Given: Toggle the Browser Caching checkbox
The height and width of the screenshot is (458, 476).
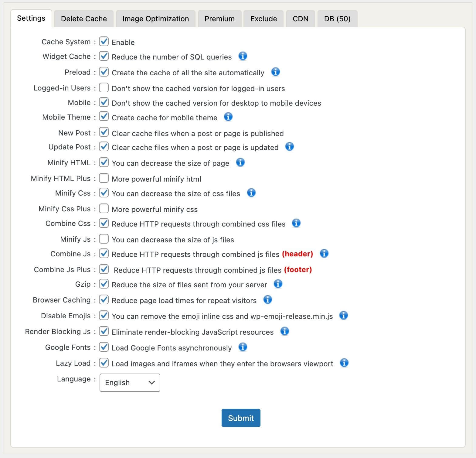Looking at the screenshot, I should (104, 299).
